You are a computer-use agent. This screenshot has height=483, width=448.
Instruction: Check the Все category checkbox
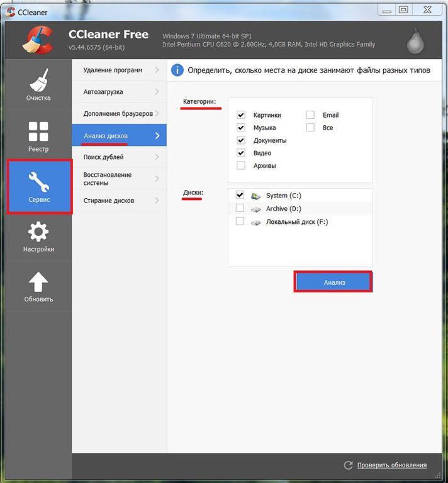(x=310, y=128)
